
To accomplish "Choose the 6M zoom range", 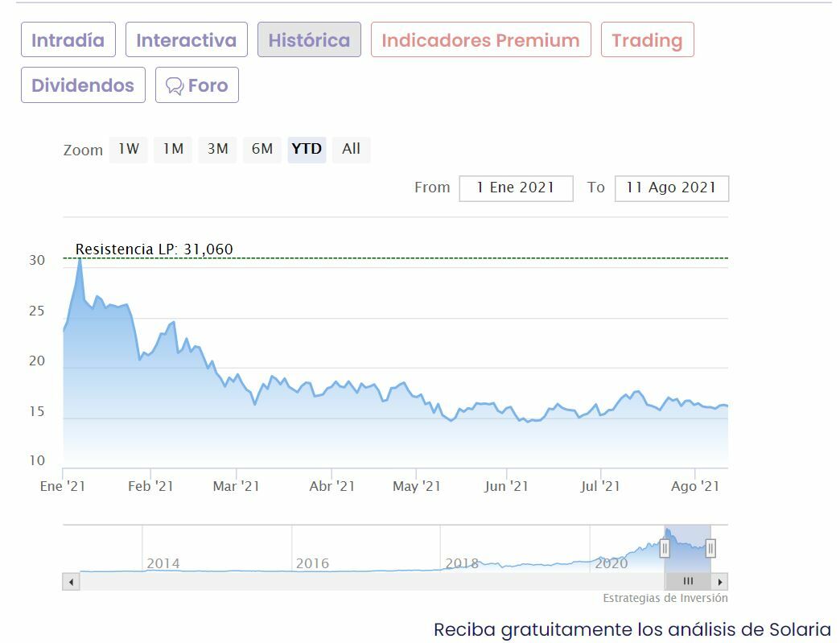I will click(262, 149).
